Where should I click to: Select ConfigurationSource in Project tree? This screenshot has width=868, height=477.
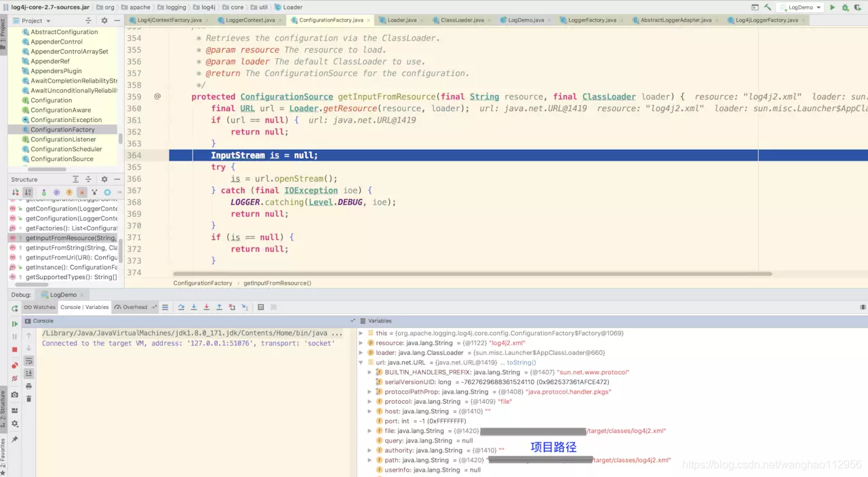(62, 159)
